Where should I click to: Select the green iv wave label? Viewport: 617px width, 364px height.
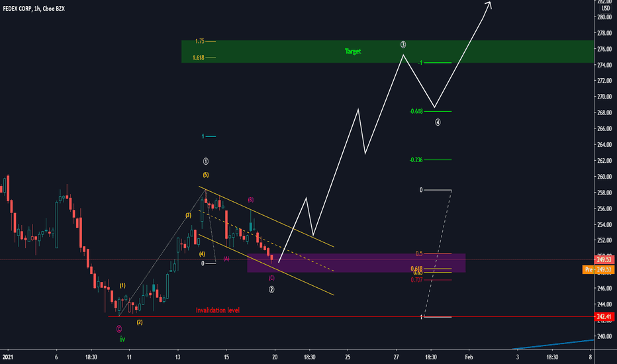pyautogui.click(x=122, y=340)
